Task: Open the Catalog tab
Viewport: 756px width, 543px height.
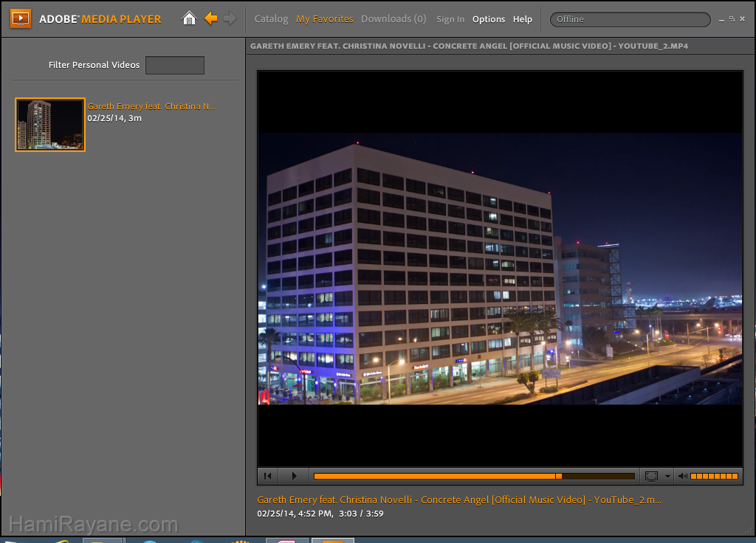Action: coord(271,18)
